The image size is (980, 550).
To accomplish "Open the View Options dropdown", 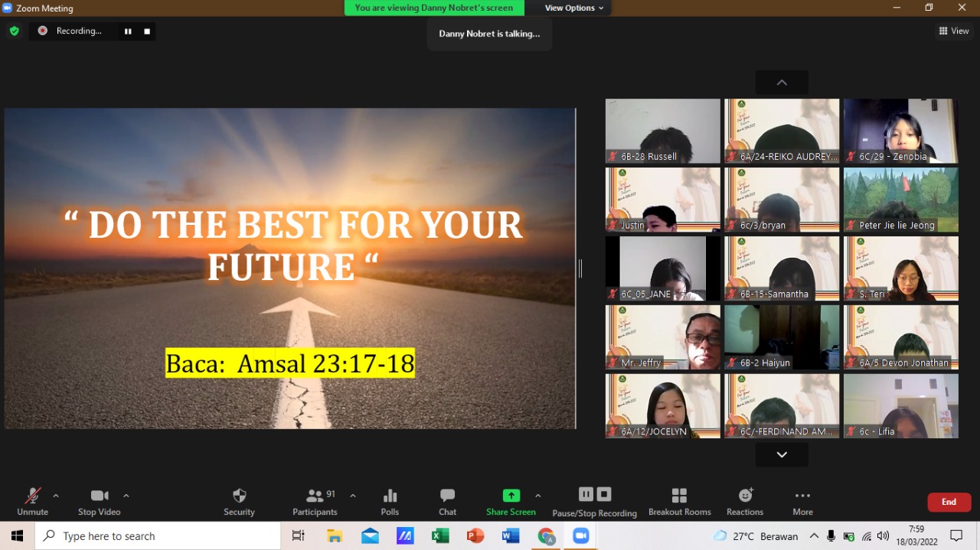I will 574,8.
